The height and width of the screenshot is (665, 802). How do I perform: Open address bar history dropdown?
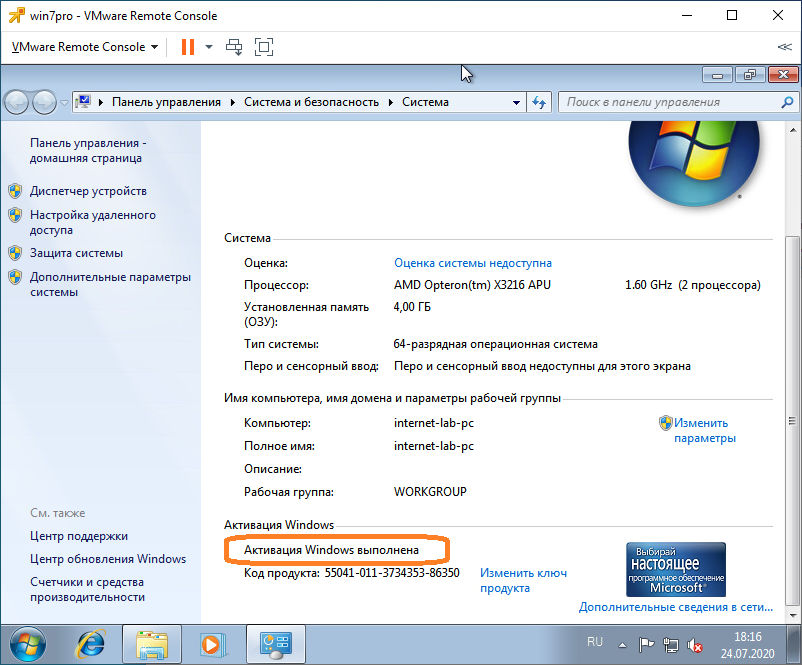point(516,102)
